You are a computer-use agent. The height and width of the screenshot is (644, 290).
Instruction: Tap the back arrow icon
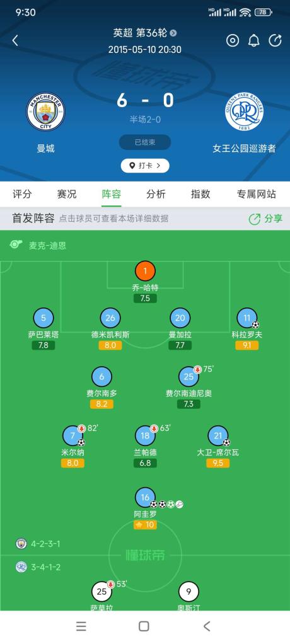(15, 41)
